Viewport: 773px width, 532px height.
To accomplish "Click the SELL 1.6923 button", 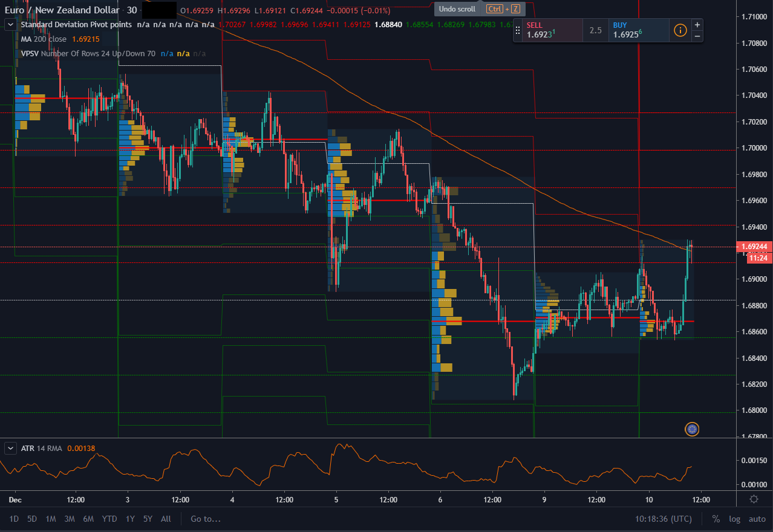I will (x=552, y=30).
